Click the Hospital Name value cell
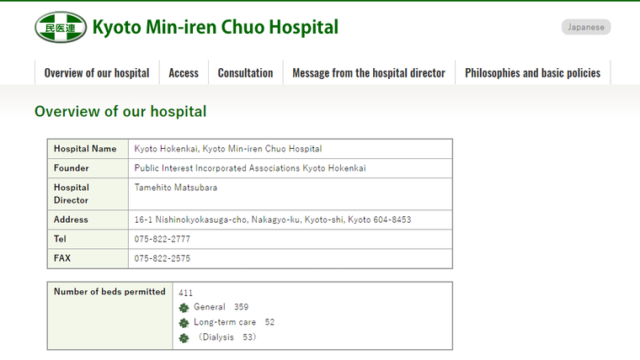Viewport: 640px width, 360px height. pos(290,149)
